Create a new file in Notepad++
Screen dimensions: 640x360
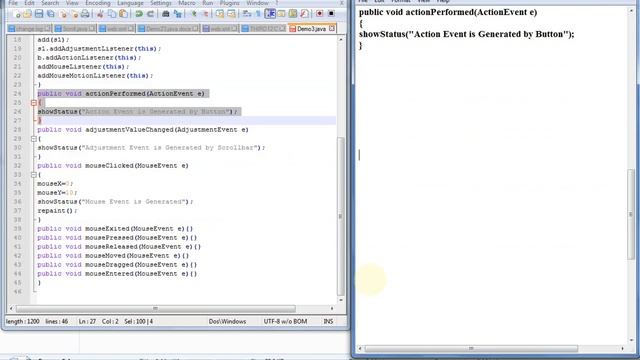(x=16, y=14)
